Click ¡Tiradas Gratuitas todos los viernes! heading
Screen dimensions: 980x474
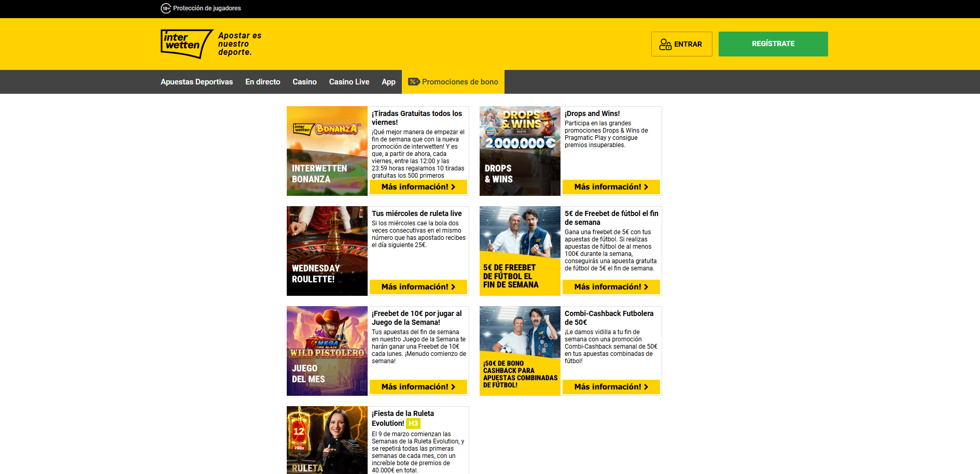(x=417, y=118)
